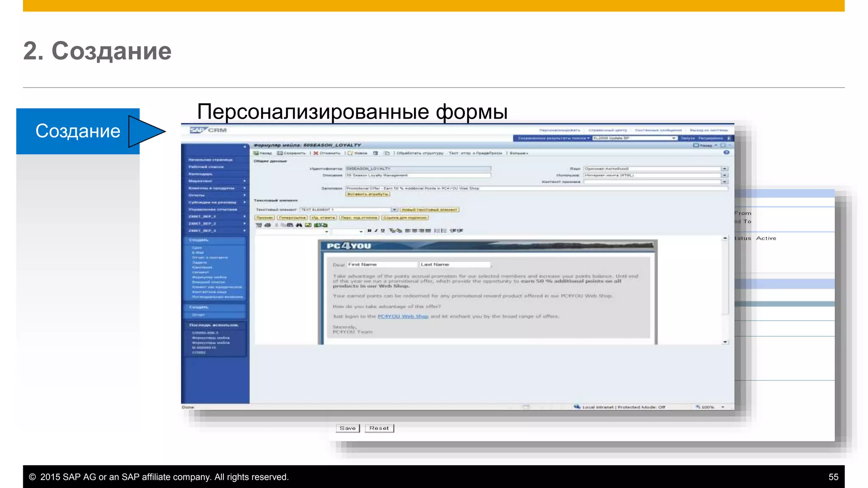Click the Признак button
The height and width of the screenshot is (488, 868).
(264, 217)
